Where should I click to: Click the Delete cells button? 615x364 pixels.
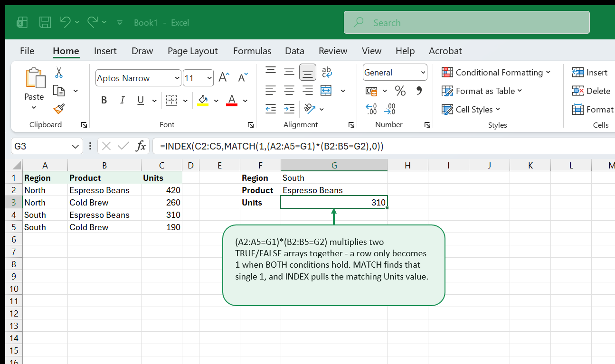[x=592, y=91]
